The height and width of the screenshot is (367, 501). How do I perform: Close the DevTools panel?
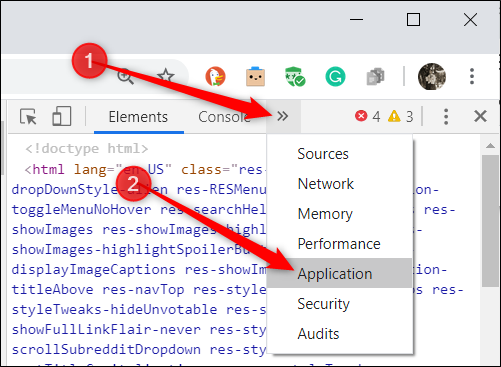click(480, 116)
